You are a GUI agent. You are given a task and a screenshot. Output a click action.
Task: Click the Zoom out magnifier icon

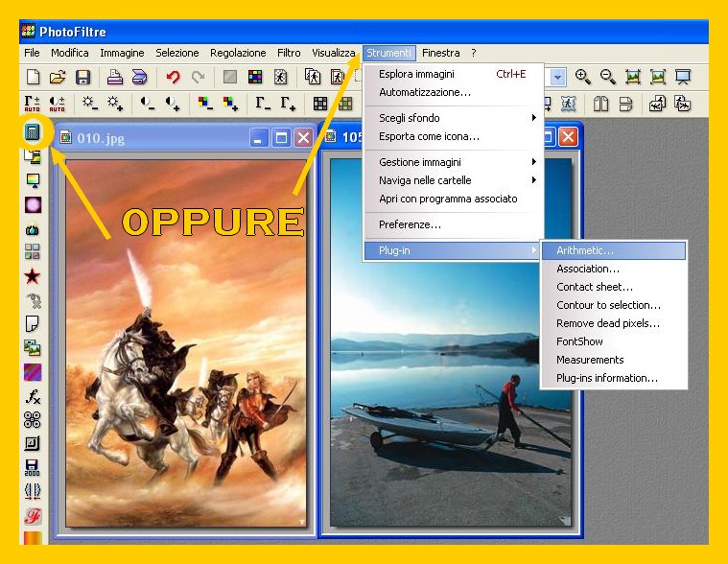tap(607, 78)
